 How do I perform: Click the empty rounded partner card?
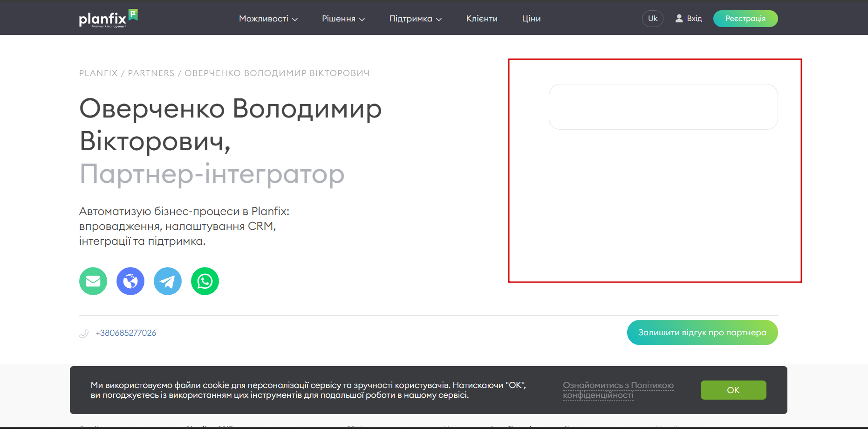click(663, 107)
